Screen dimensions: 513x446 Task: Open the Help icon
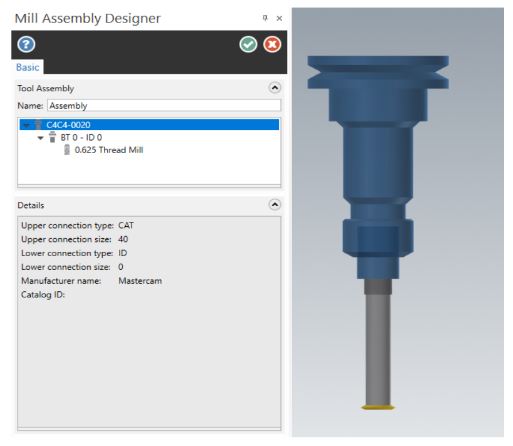pyautogui.click(x=26, y=44)
